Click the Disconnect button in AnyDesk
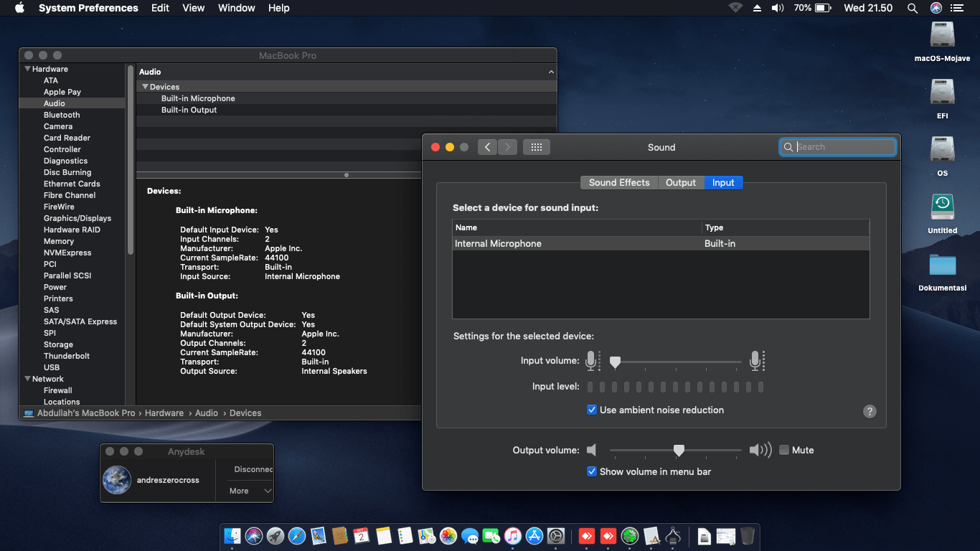Screen dimensions: 980x551 pos(252,469)
